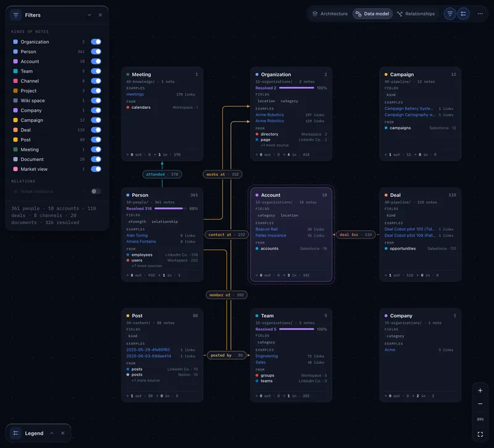
Task: Click the Person Resolved 318 progress bar
Action: click(170, 209)
